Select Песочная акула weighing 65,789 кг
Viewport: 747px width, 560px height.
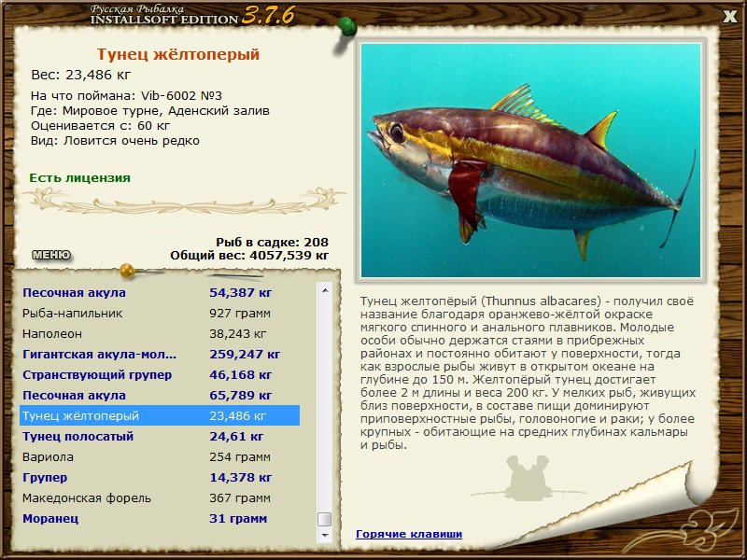pos(160,395)
